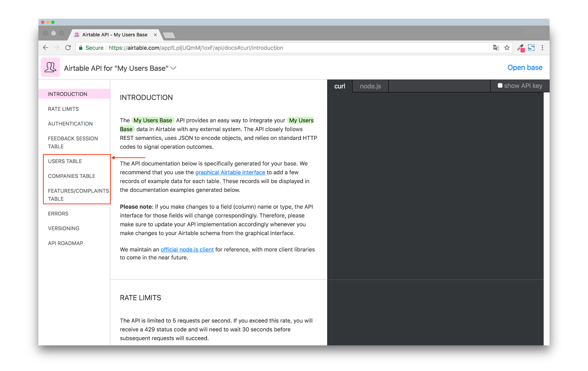Enable the show API key checkbox
Viewport: 588px width, 371px height.
pyautogui.click(x=500, y=86)
